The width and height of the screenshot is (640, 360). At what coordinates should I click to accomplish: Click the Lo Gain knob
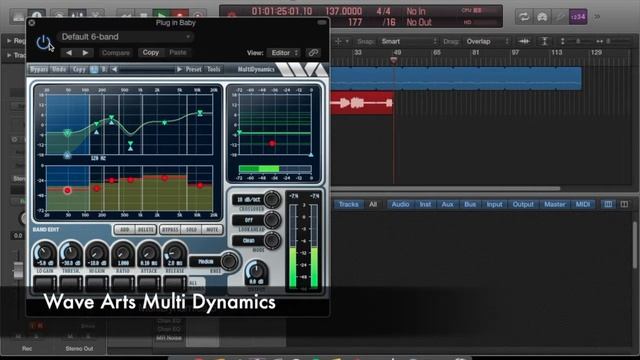point(45,253)
